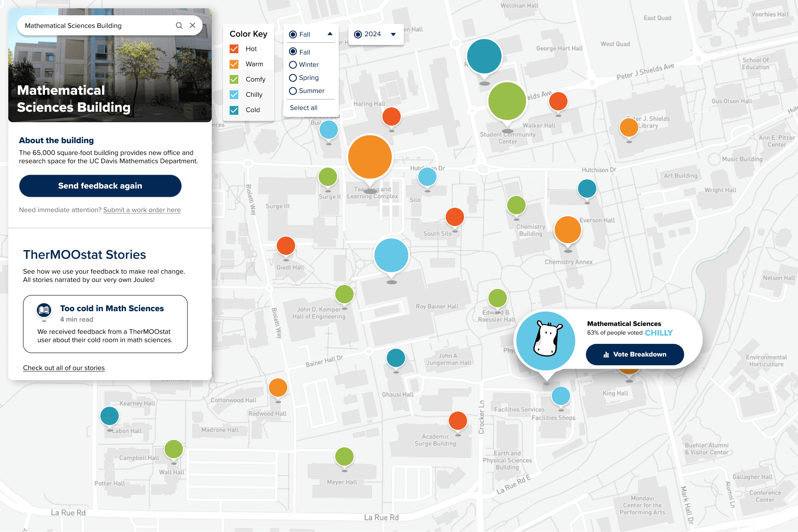Click the cold pin on Laben Hall
Viewport: 798px width, 532px height.
click(110, 416)
